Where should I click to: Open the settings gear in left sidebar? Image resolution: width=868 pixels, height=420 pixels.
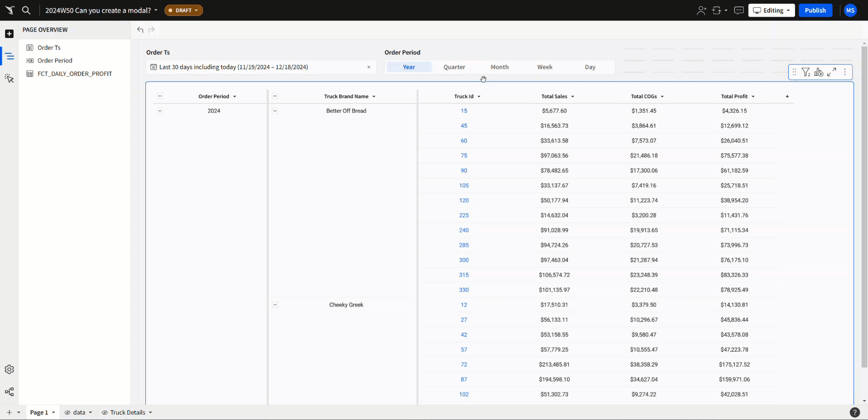[x=9, y=369]
